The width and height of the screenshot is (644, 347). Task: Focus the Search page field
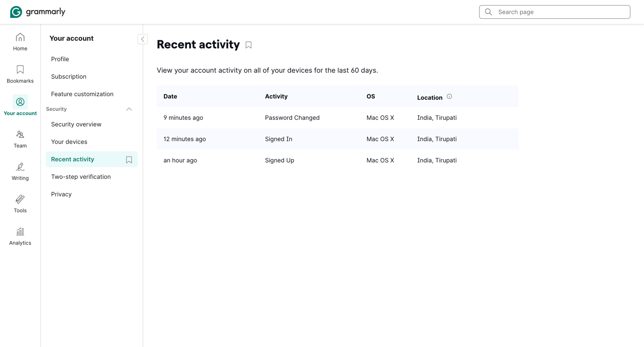point(555,12)
